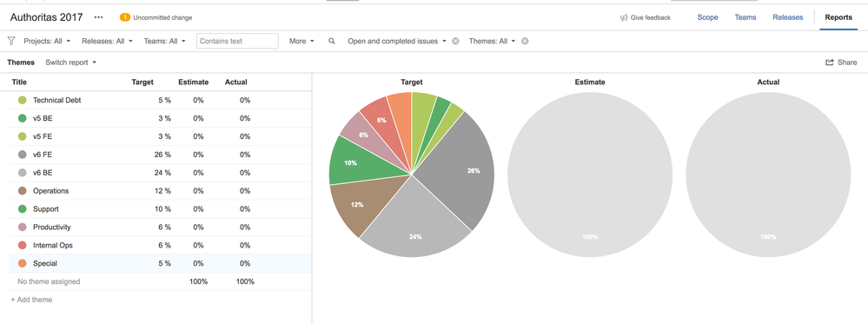The width and height of the screenshot is (868, 323).
Task: Click the 10 % target for Support
Action: pos(162,209)
